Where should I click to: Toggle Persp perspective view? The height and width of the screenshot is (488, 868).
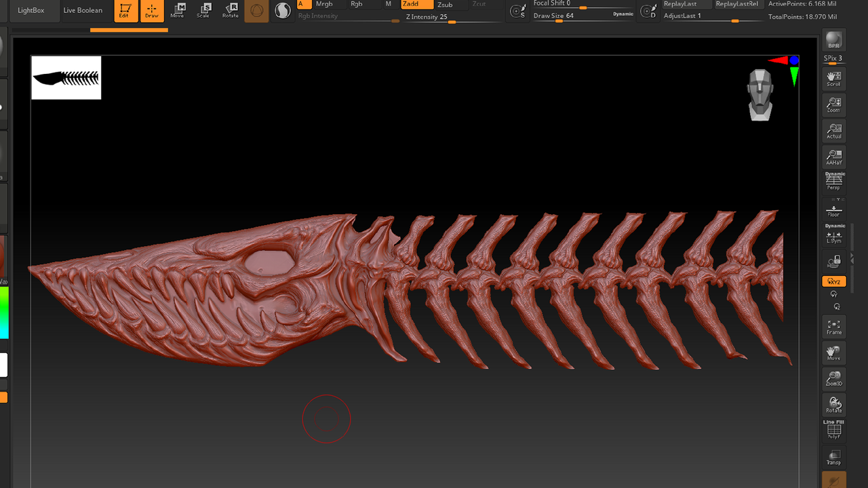coord(833,180)
